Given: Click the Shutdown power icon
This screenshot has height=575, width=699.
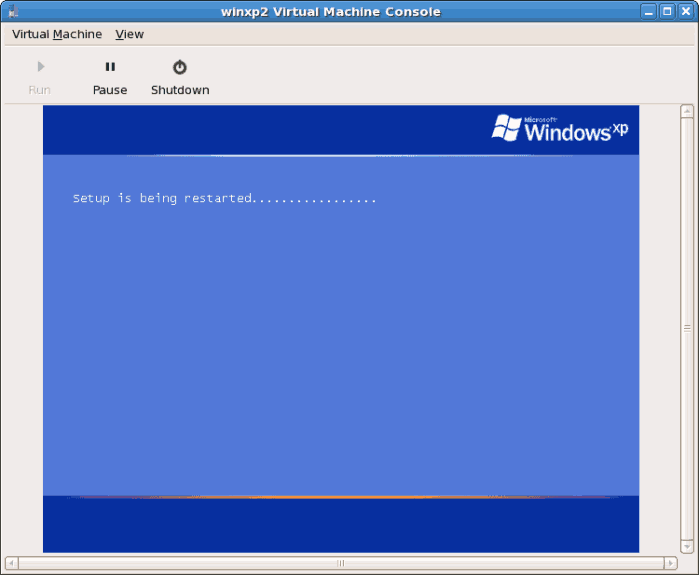Looking at the screenshot, I should [180, 67].
